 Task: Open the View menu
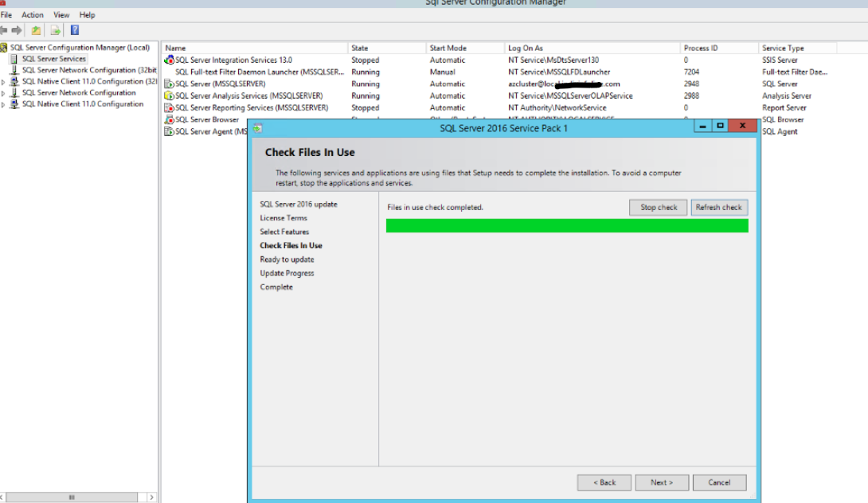pos(61,15)
